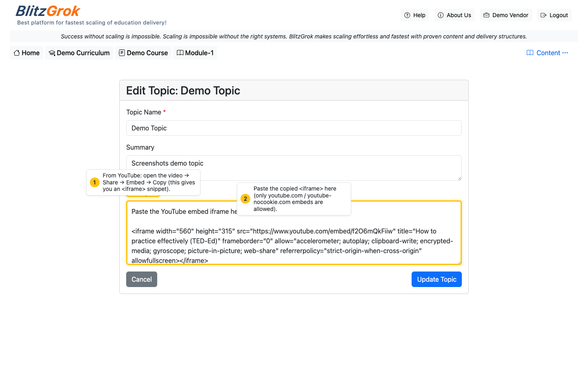Screen dimensions: 588x368
Task: Click inside the Summary textarea
Action: point(294,168)
